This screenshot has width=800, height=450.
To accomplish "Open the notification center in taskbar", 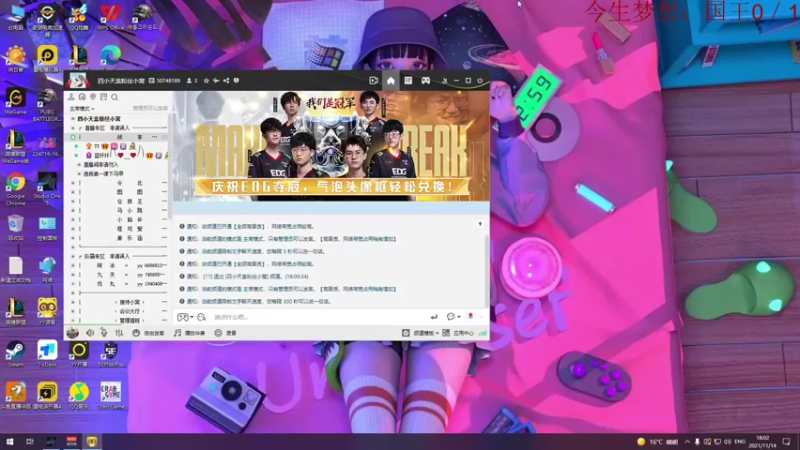I will pyautogui.click(x=786, y=441).
